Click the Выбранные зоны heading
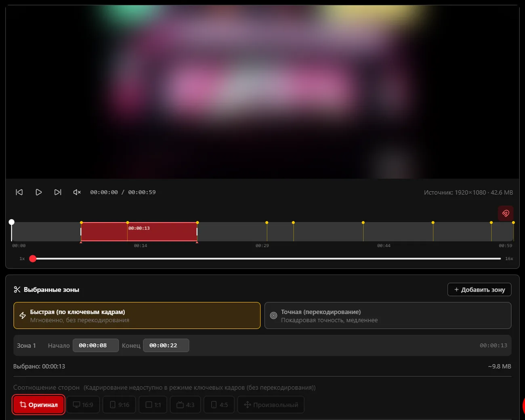Image resolution: width=525 pixels, height=420 pixels. [x=51, y=290]
